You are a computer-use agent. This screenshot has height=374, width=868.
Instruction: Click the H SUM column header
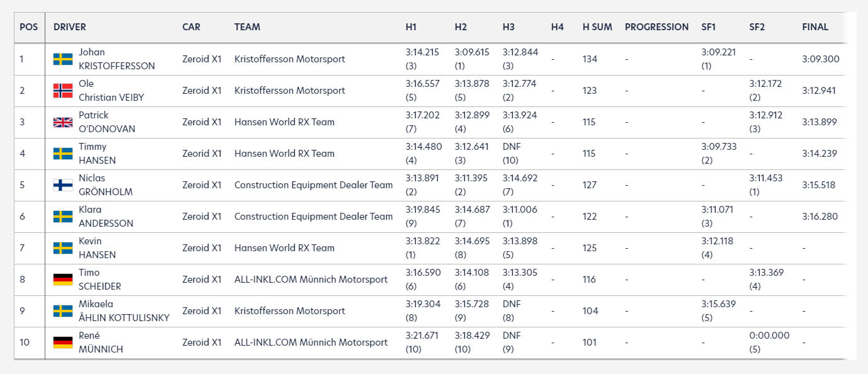coord(597,27)
